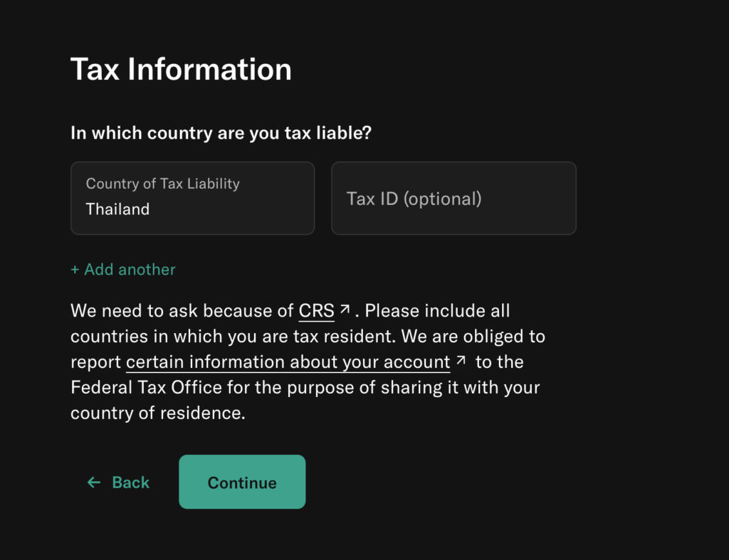Click the 'In which country are you tax liable?' question

pyautogui.click(x=221, y=133)
